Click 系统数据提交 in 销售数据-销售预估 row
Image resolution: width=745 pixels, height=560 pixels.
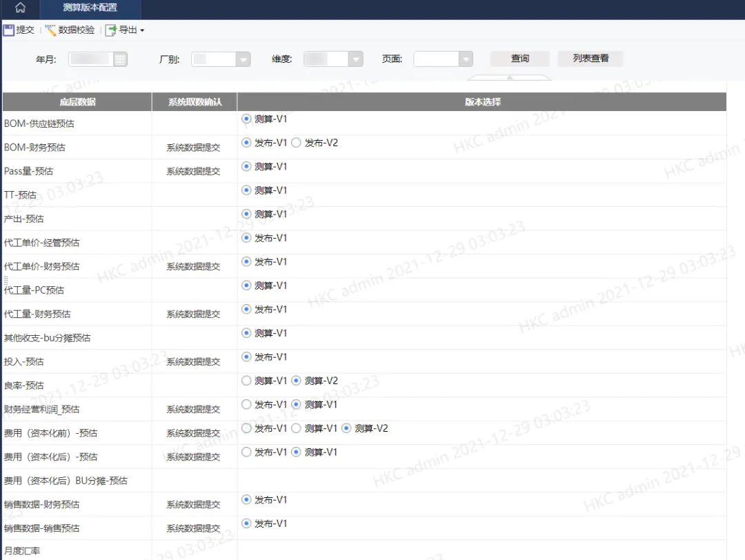pos(193,528)
